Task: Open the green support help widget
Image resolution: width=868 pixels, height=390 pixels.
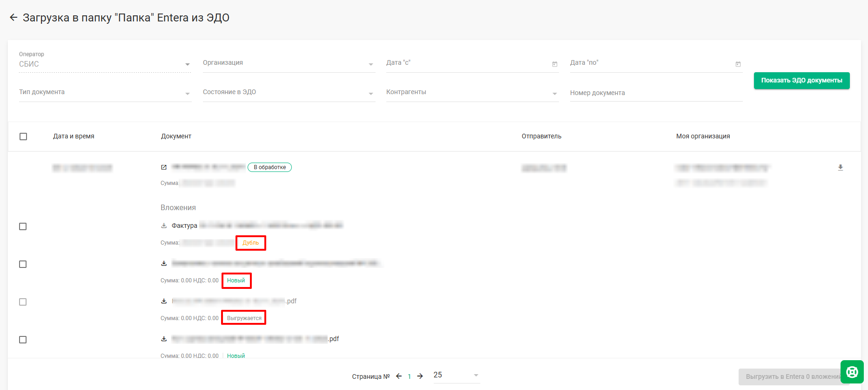Action: pyautogui.click(x=852, y=372)
